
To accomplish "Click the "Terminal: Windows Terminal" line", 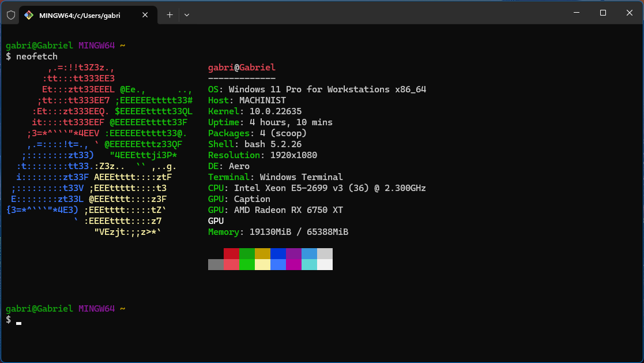I will point(275,177).
